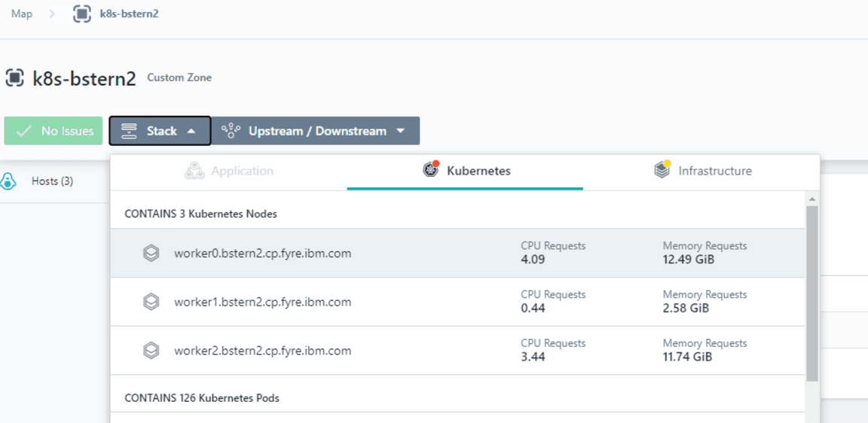Click the No Issues status button
The width and height of the screenshot is (868, 423).
tap(53, 131)
